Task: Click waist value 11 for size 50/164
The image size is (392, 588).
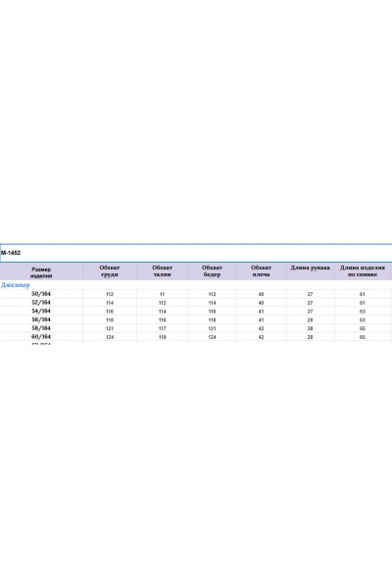Action: [x=162, y=294]
